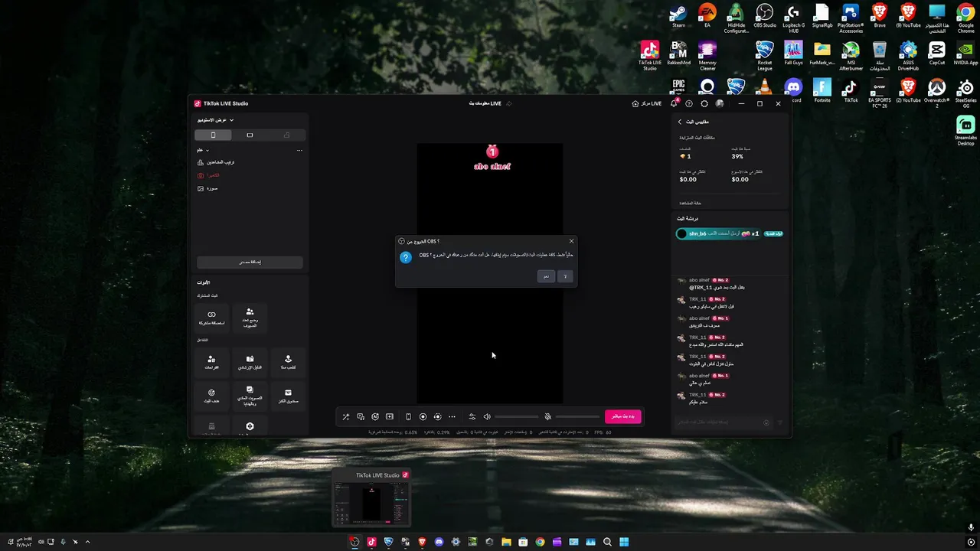
Task: Close the OBS exit dialog with its X
Action: 571,241
